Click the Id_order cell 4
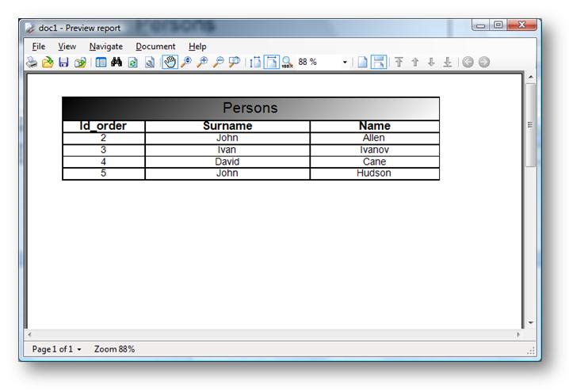This screenshot has height=392, width=569. (x=104, y=162)
